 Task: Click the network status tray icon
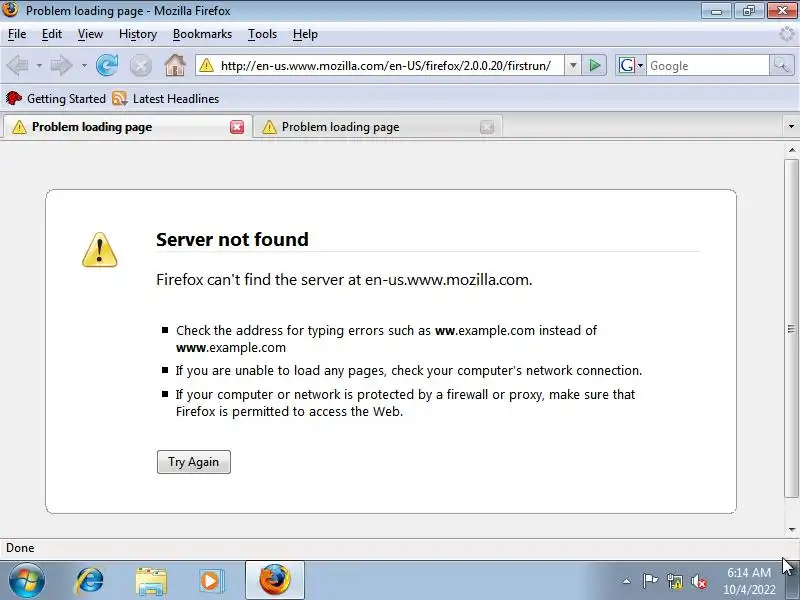[674, 581]
